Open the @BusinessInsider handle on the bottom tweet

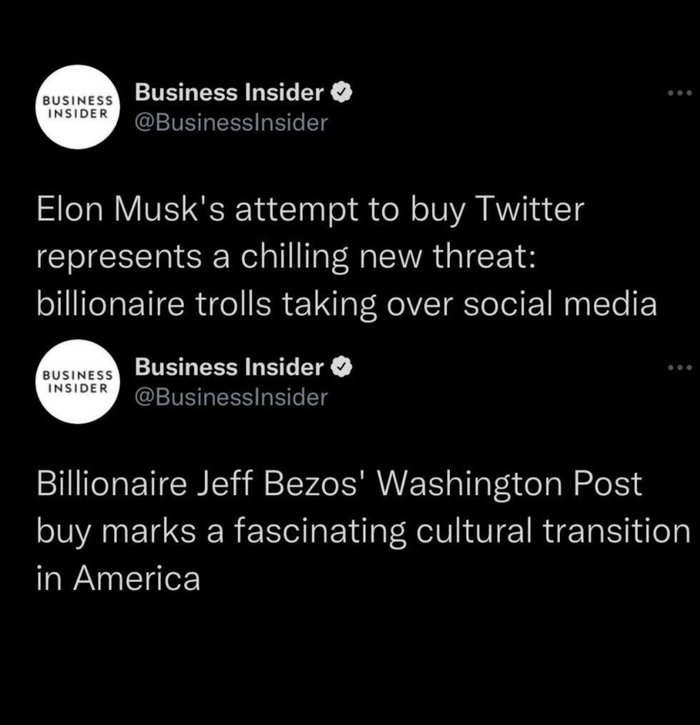pos(230,397)
